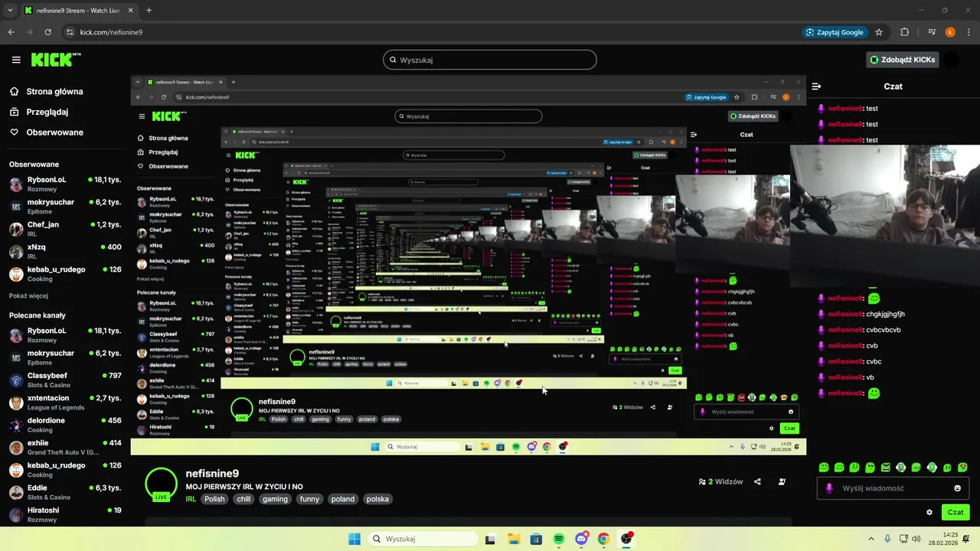980x551 pixels.
Task: Open Chrome extensions puzzle icon
Action: click(x=905, y=32)
